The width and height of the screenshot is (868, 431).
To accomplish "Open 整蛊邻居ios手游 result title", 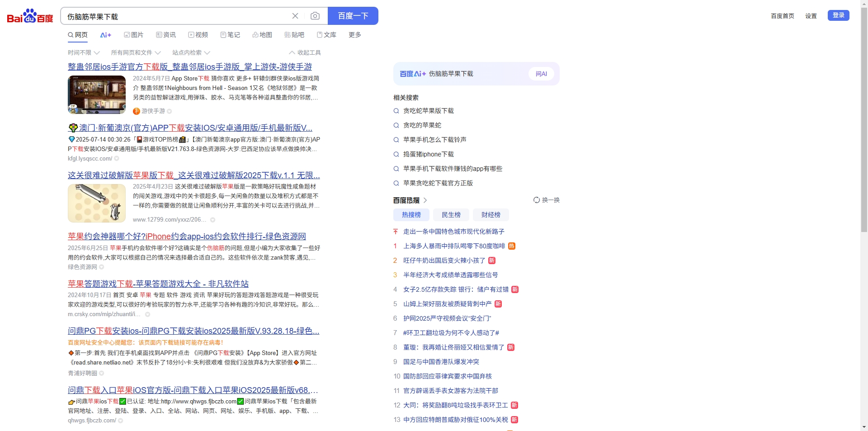I will (x=190, y=67).
